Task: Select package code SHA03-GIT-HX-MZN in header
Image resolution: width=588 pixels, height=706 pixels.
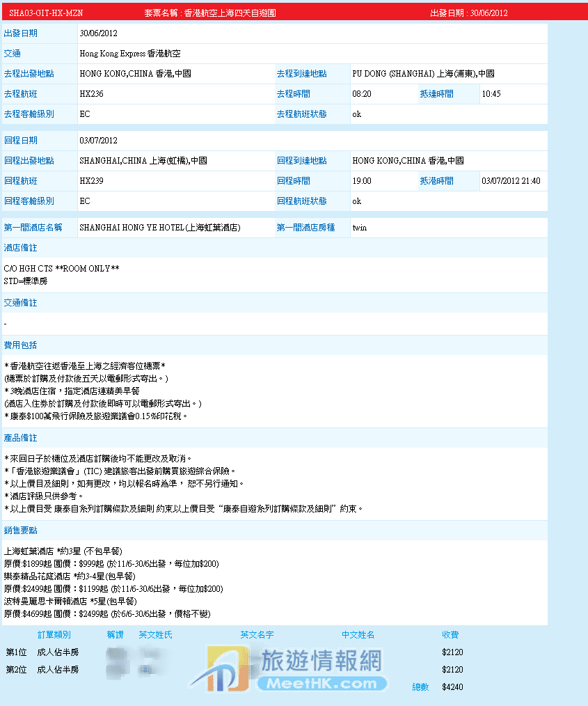Action: [x=46, y=13]
